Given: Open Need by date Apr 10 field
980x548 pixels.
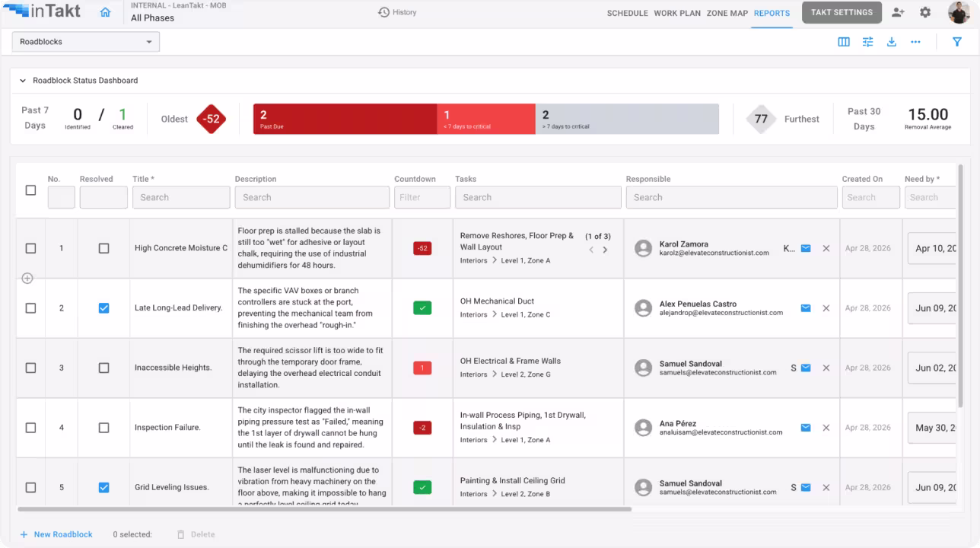Looking at the screenshot, I should pos(932,248).
